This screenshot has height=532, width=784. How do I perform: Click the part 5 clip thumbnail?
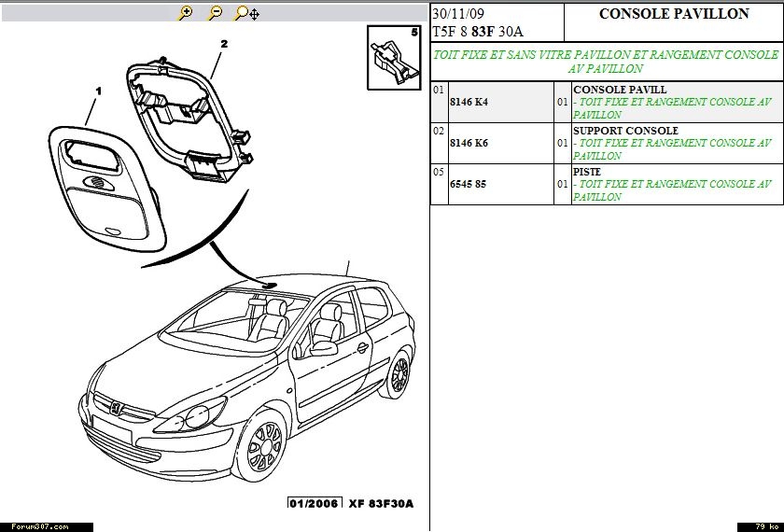[394, 56]
